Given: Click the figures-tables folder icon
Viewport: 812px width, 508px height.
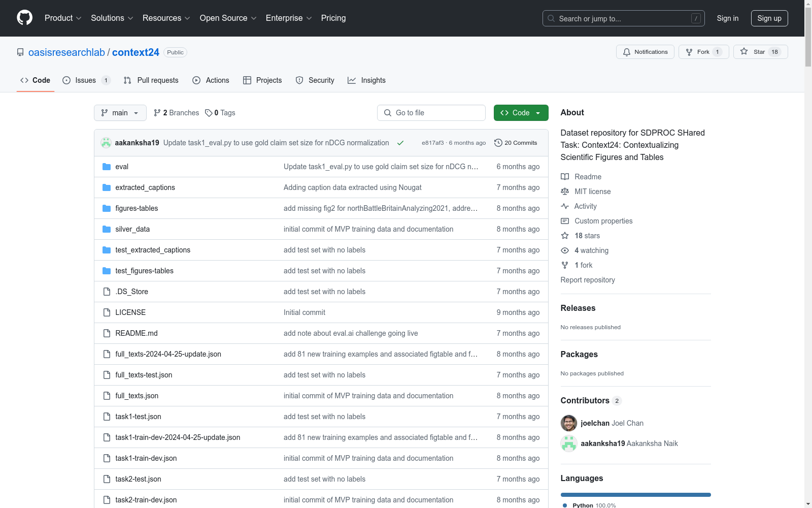Looking at the screenshot, I should click(x=107, y=208).
